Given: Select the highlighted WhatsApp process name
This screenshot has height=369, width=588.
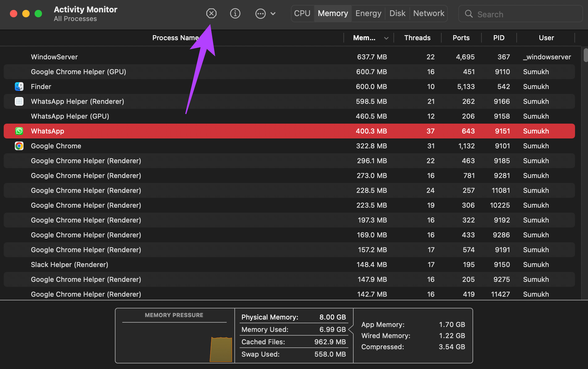Looking at the screenshot, I should (x=48, y=131).
